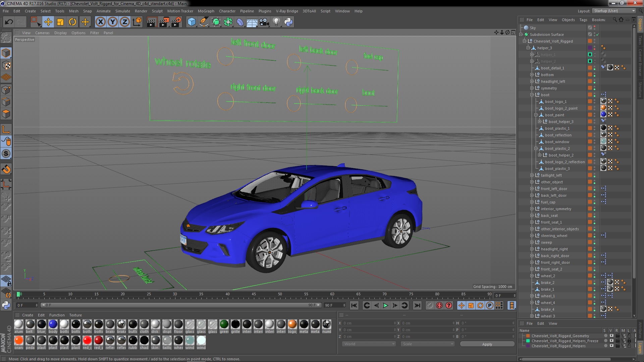This screenshot has height=362, width=644.
Task: Toggle visibility dots of the Sky object
Action: (595, 28)
